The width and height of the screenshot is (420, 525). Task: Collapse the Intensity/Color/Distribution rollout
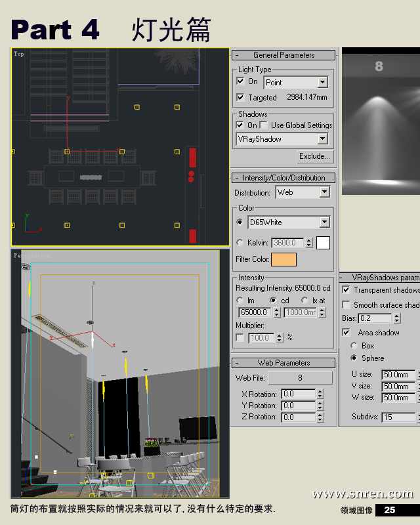coord(283,178)
